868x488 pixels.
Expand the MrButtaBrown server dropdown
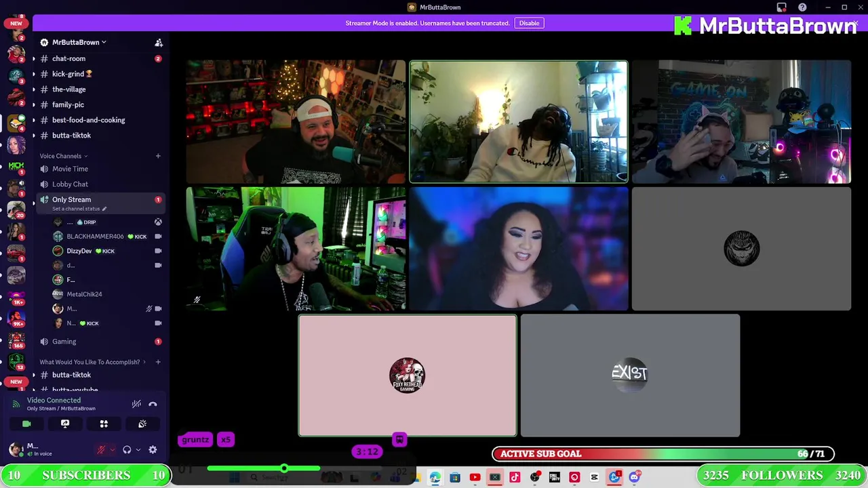tap(79, 42)
